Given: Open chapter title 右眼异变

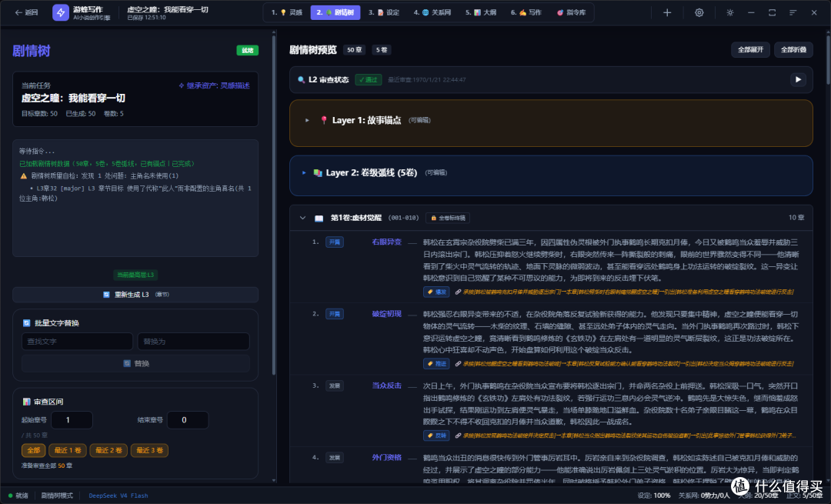Looking at the screenshot, I should click(x=386, y=242).
